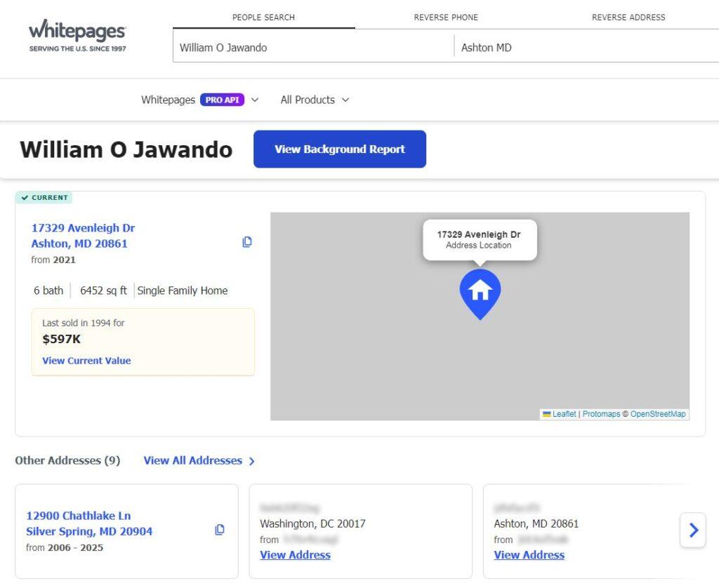Open the OpenStreetMap attribution link
This screenshot has height=588, width=719.
click(658, 414)
